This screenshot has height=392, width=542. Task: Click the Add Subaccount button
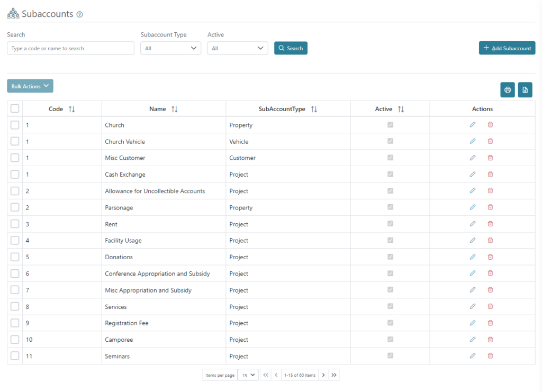(x=507, y=48)
